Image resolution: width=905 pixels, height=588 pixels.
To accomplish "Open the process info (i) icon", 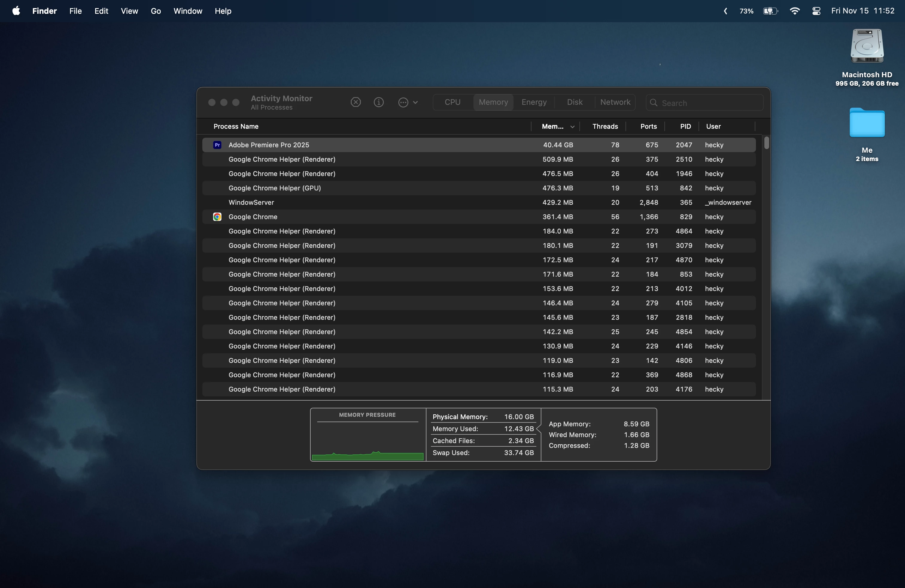I will click(379, 102).
